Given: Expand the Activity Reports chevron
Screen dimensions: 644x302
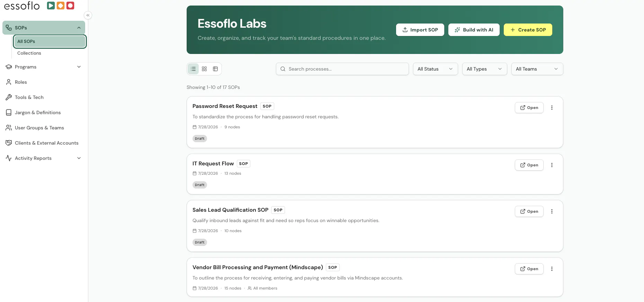Looking at the screenshot, I should pyautogui.click(x=79, y=158).
